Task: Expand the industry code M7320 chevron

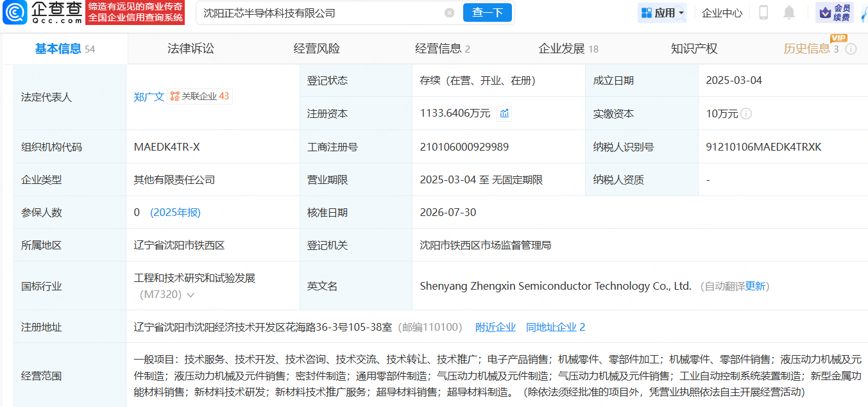Action: [x=191, y=295]
